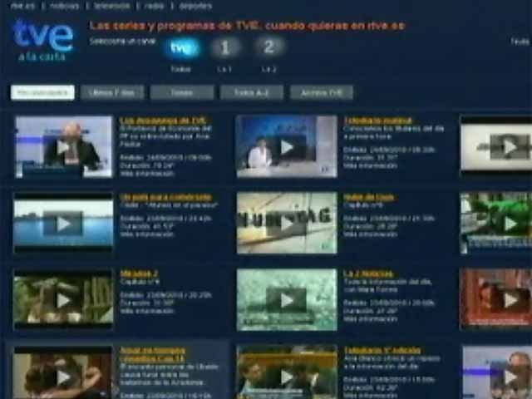The image size is (532, 399).
Task: Play the 'Telediario matinal' video
Action: click(x=287, y=147)
